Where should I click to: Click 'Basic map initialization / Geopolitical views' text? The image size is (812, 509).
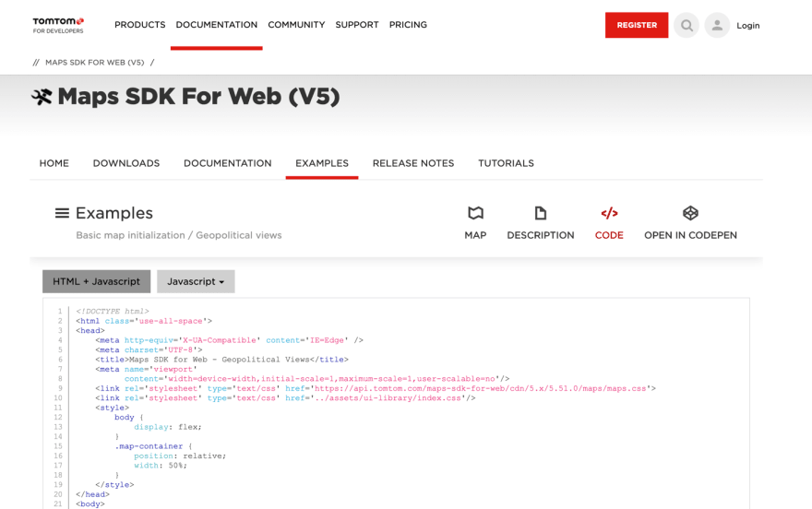pos(179,235)
